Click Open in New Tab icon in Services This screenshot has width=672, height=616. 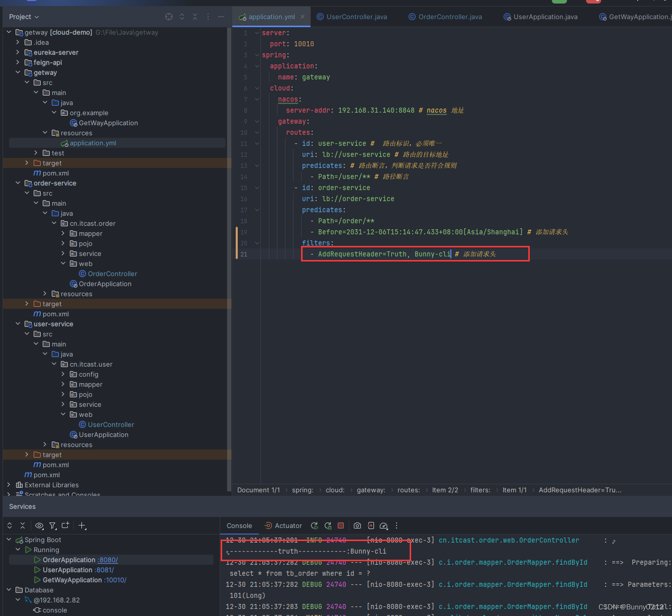coord(65,525)
